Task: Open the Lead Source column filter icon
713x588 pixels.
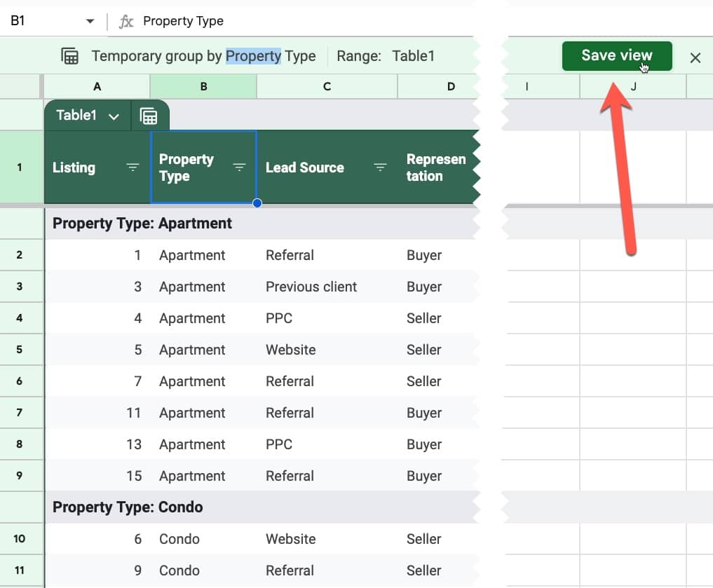Action: tap(380, 167)
